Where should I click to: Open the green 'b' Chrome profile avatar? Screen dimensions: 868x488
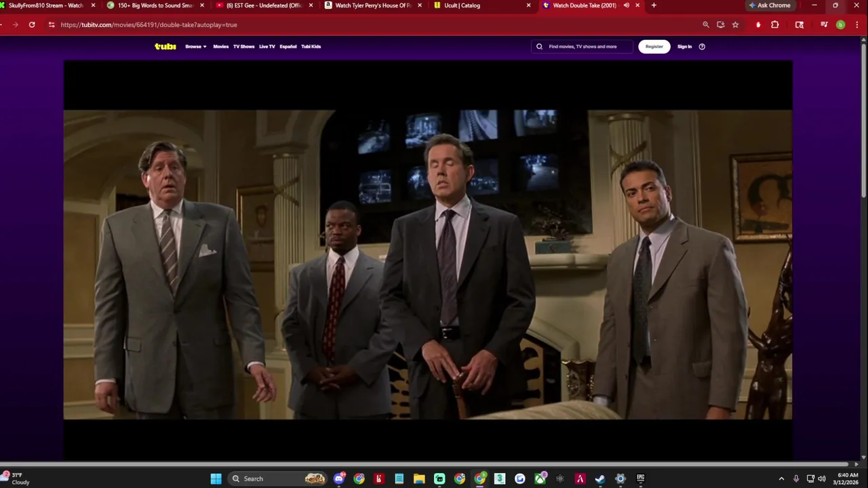click(840, 24)
